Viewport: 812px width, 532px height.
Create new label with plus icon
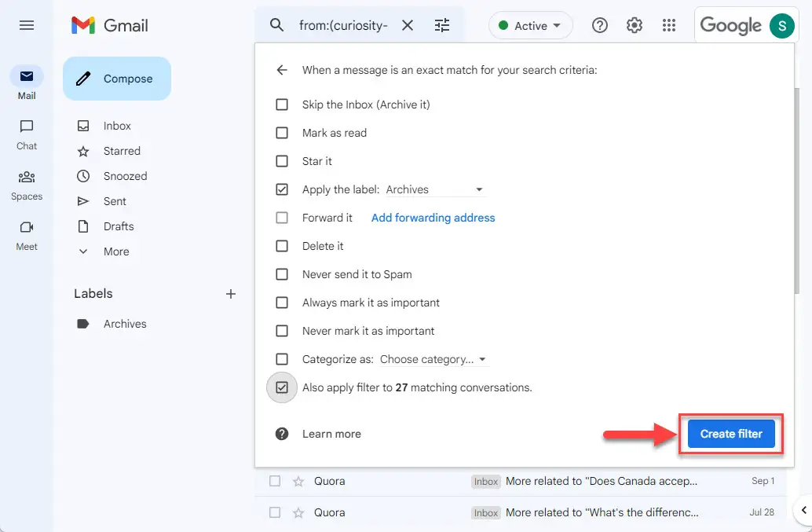[x=231, y=294]
